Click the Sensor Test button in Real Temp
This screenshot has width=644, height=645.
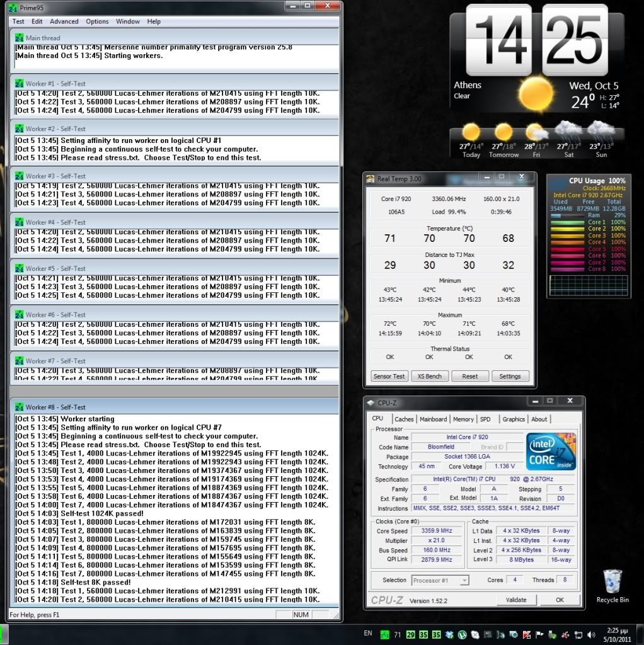point(389,377)
